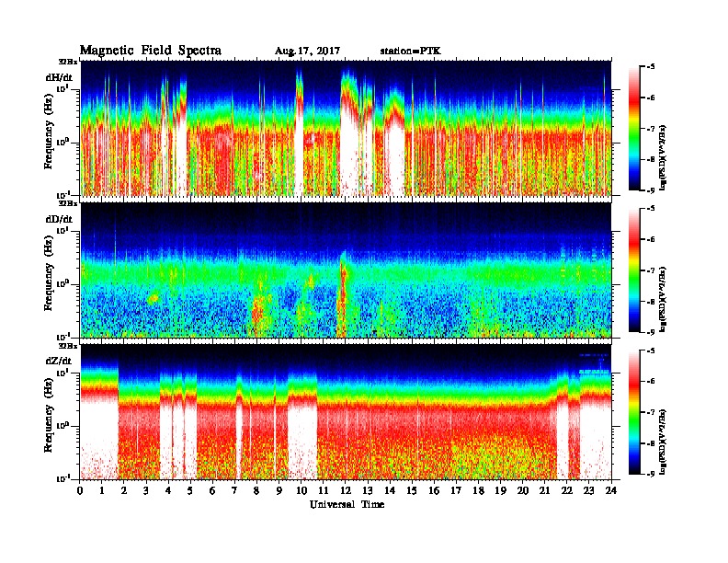Click the 10⁰ frequency tick of dH/dt panel
The height and width of the screenshot is (563, 728).
coord(63,142)
